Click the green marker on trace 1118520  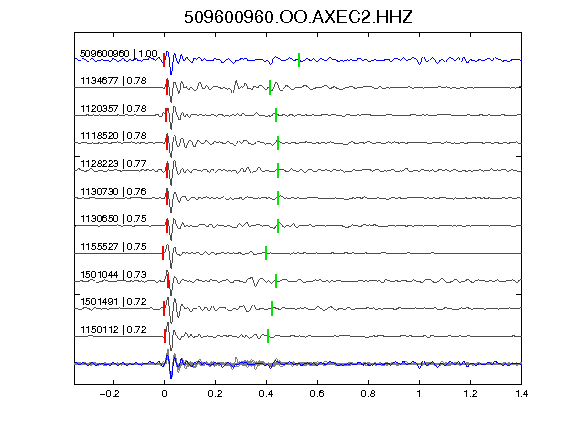278,143
